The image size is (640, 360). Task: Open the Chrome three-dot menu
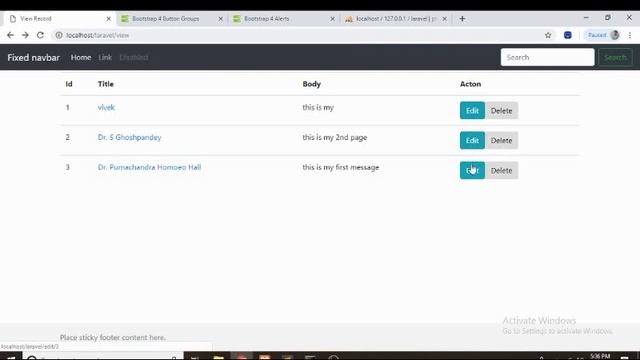pos(630,36)
